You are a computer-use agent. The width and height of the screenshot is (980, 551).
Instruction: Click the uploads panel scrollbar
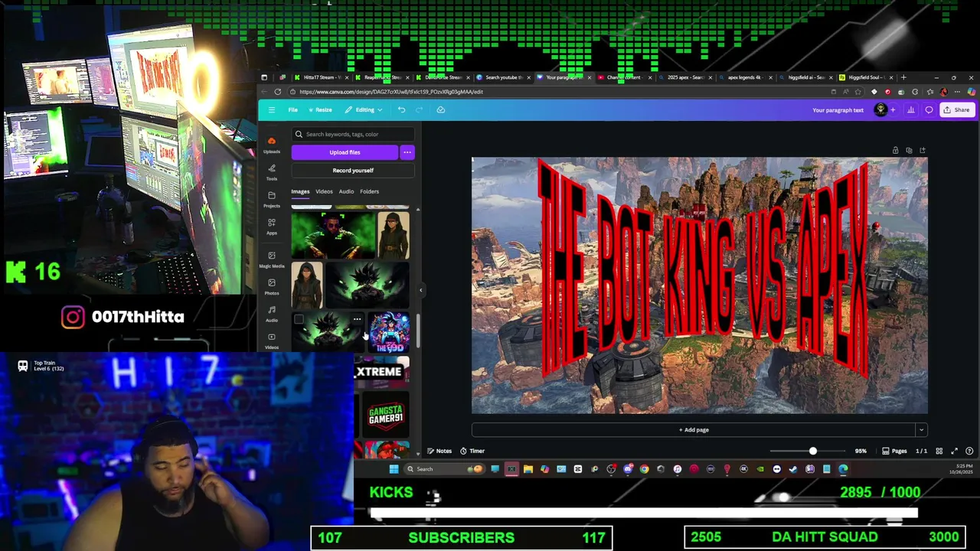[418, 329]
